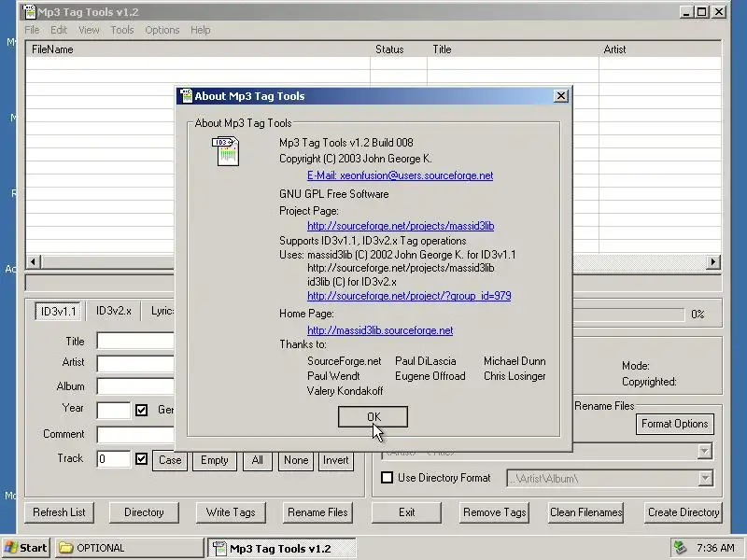Open the massid3lib project page link
The width and height of the screenshot is (747, 560).
coord(401,226)
